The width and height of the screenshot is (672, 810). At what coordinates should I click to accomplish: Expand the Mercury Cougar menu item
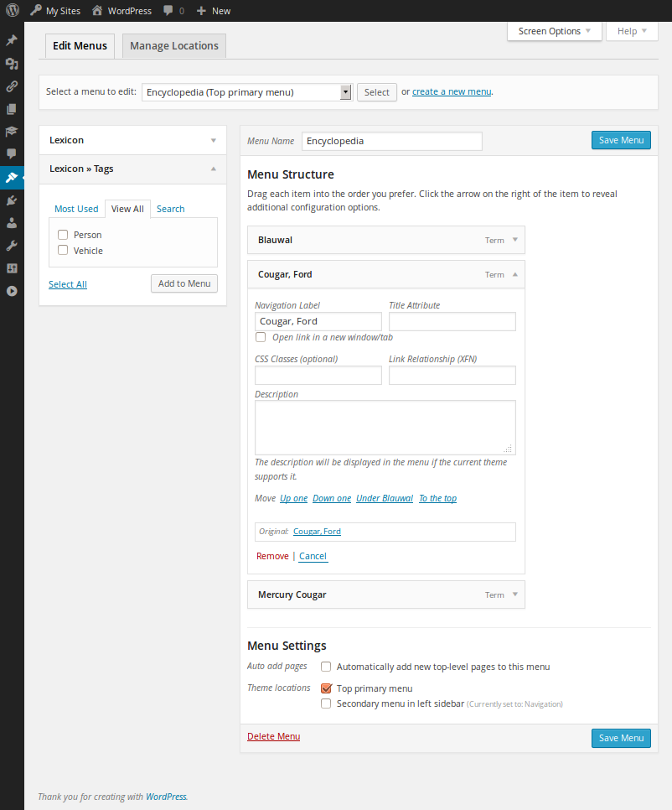tap(514, 595)
